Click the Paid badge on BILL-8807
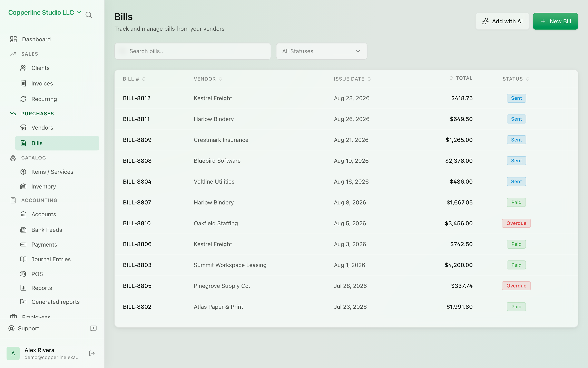This screenshot has width=588, height=368. coord(516,202)
